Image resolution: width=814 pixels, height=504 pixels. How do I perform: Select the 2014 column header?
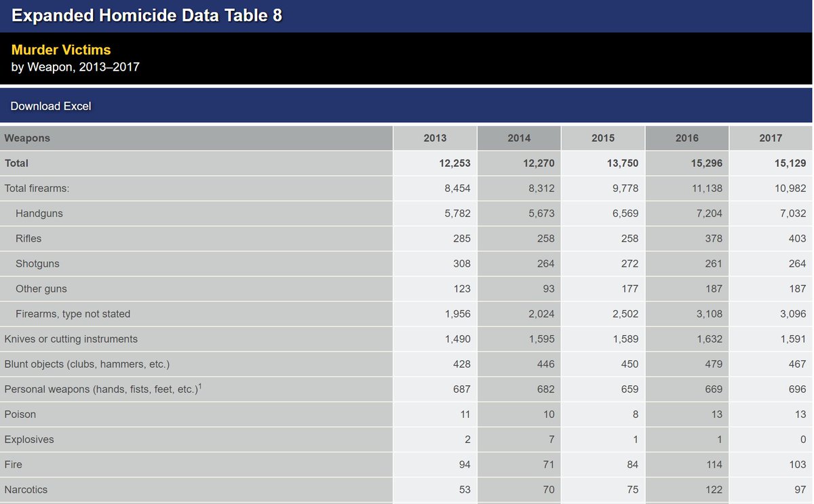(519, 138)
